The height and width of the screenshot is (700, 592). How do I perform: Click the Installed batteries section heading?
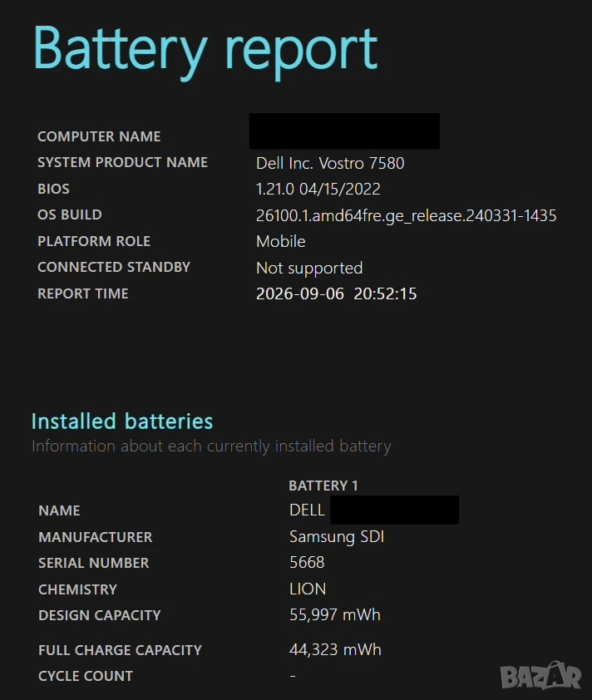coord(122,421)
